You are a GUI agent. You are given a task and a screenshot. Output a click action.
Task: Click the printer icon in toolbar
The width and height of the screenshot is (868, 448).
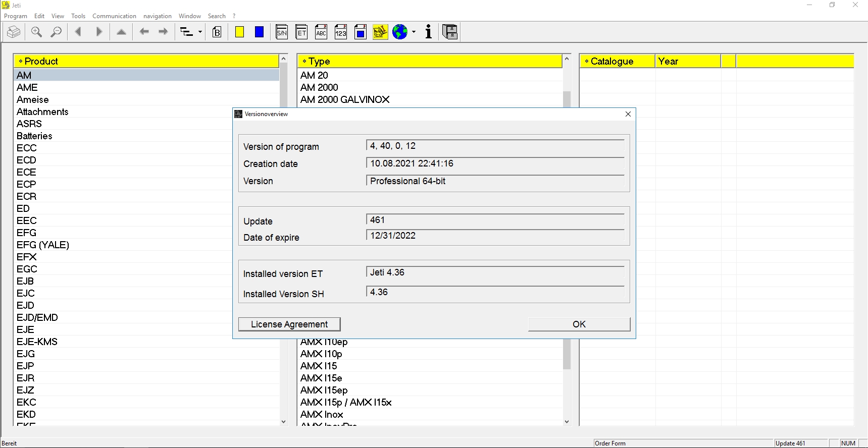[x=14, y=32]
